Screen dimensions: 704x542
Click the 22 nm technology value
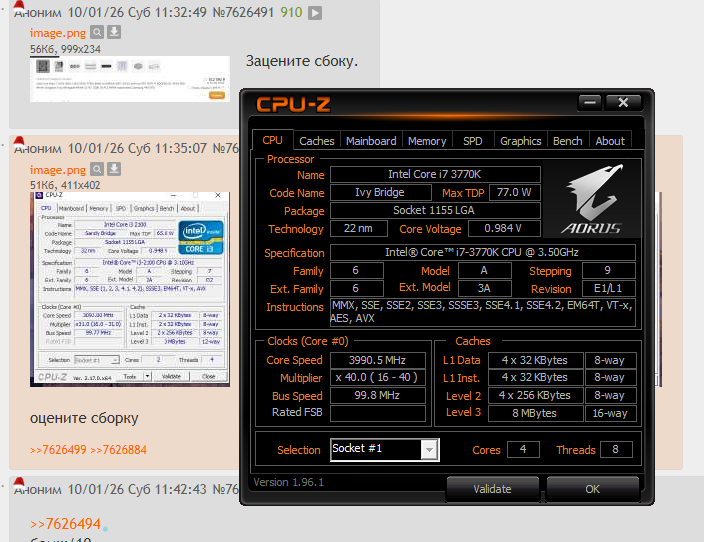[358, 228]
